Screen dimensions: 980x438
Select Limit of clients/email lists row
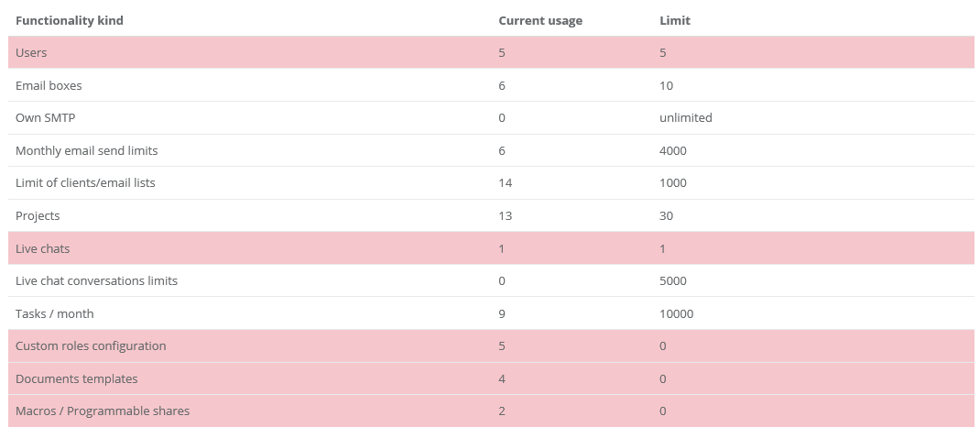tap(85, 182)
